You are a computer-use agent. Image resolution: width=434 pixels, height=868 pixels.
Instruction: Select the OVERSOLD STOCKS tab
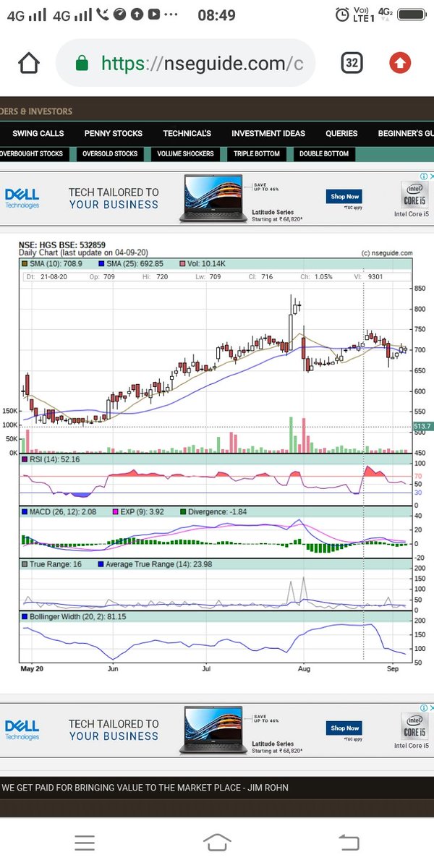pyautogui.click(x=110, y=154)
